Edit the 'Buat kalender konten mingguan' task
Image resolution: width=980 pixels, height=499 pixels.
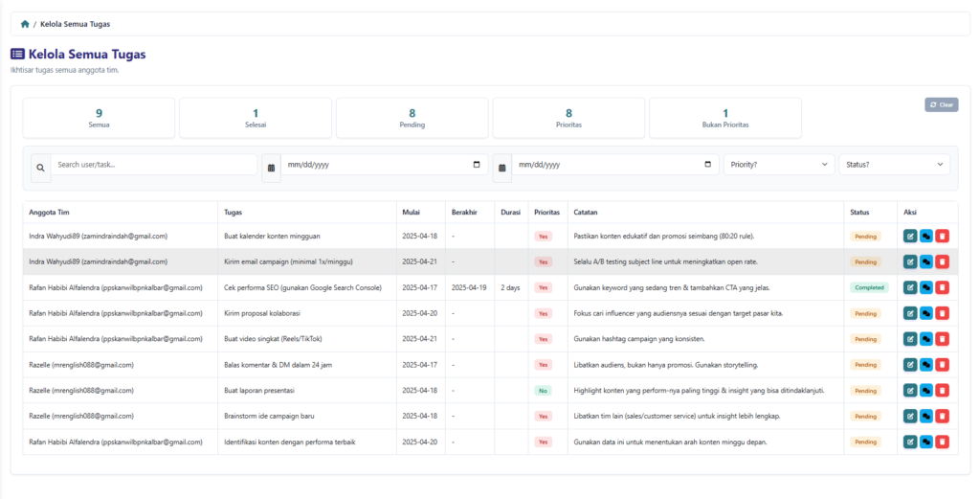click(910, 236)
